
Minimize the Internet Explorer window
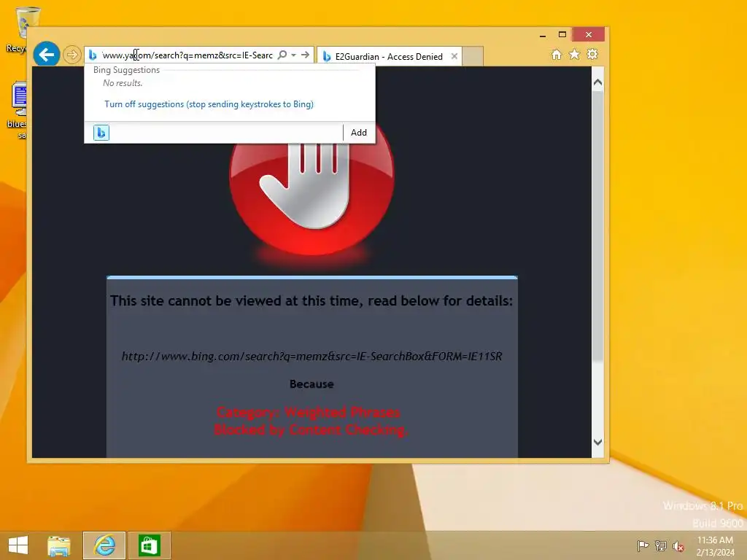[543, 35]
